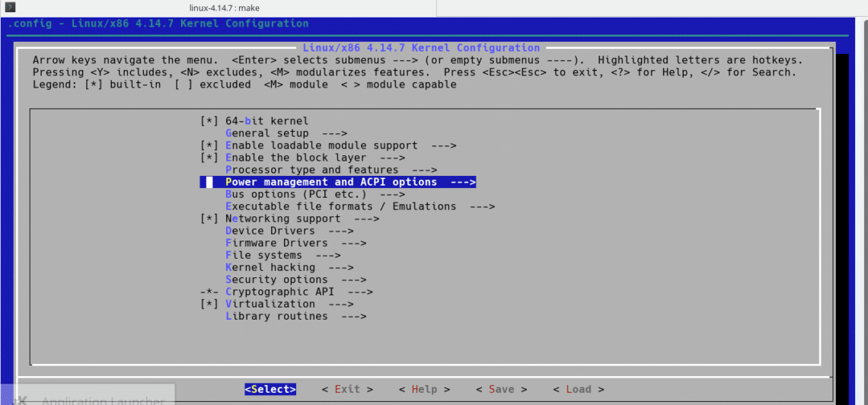Click the arrow after Security options

click(x=354, y=280)
